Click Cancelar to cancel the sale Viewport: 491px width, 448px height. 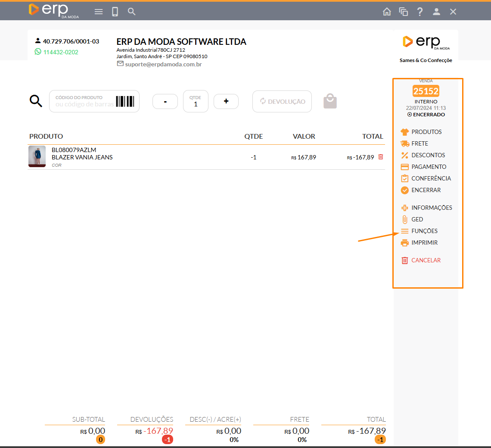426,260
